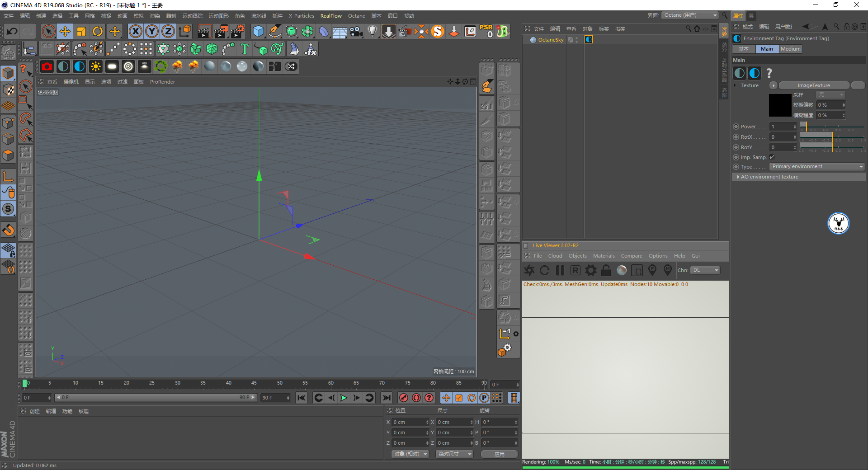Click the Power slider track
The width and height of the screenshot is (868, 470).
tap(832, 127)
